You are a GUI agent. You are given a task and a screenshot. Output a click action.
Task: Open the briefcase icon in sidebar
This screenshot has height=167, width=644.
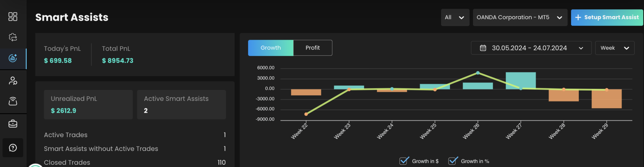click(x=13, y=124)
